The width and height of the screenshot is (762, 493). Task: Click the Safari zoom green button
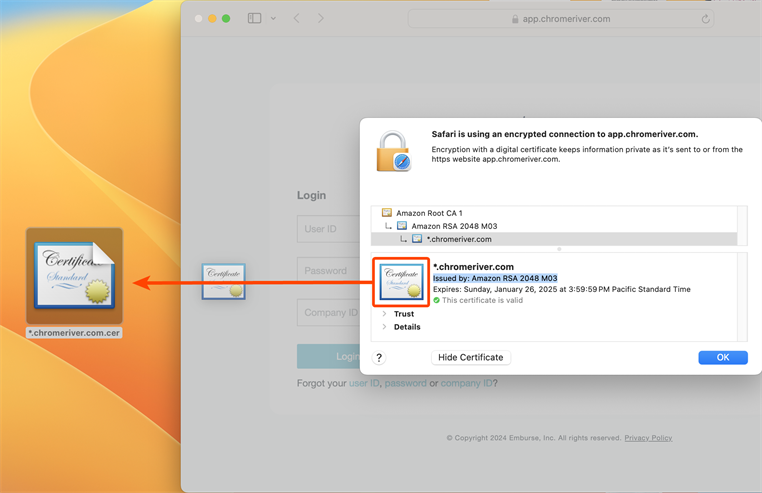tap(226, 18)
